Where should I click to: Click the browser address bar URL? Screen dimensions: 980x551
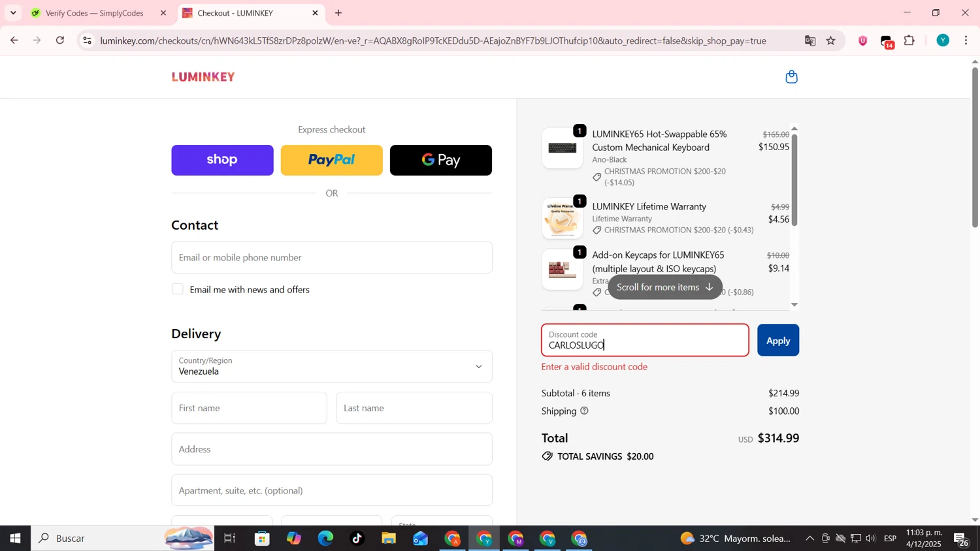(x=433, y=40)
